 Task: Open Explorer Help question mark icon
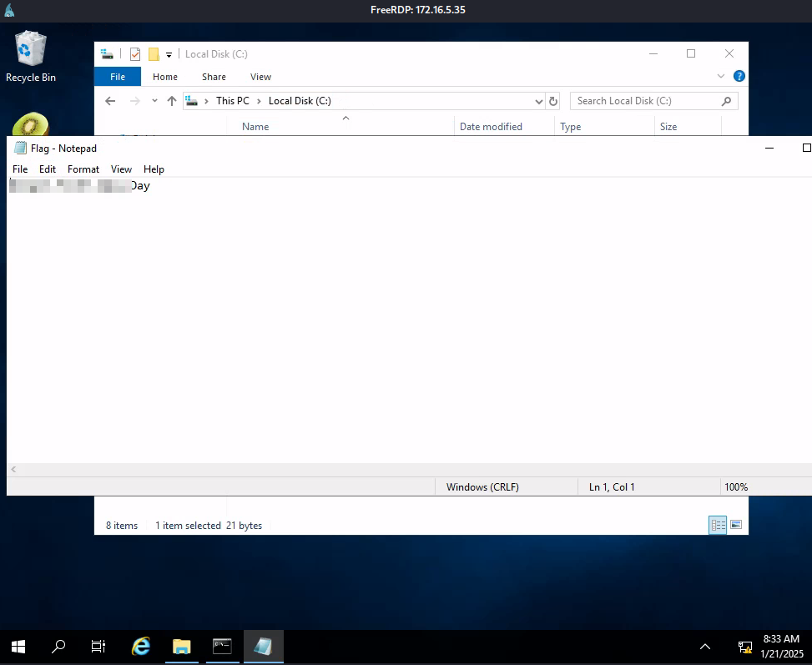point(739,76)
